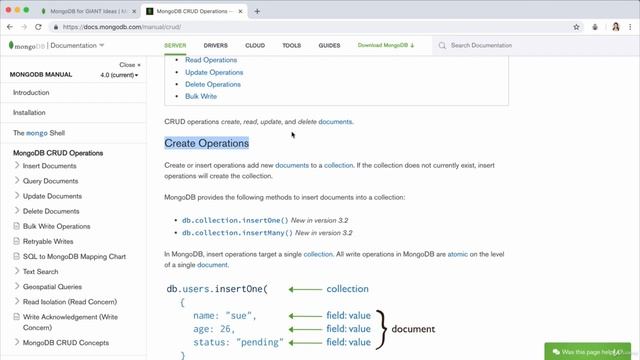Open Installation in sidebar
Viewport: 640px width, 360px height.
click(x=29, y=113)
